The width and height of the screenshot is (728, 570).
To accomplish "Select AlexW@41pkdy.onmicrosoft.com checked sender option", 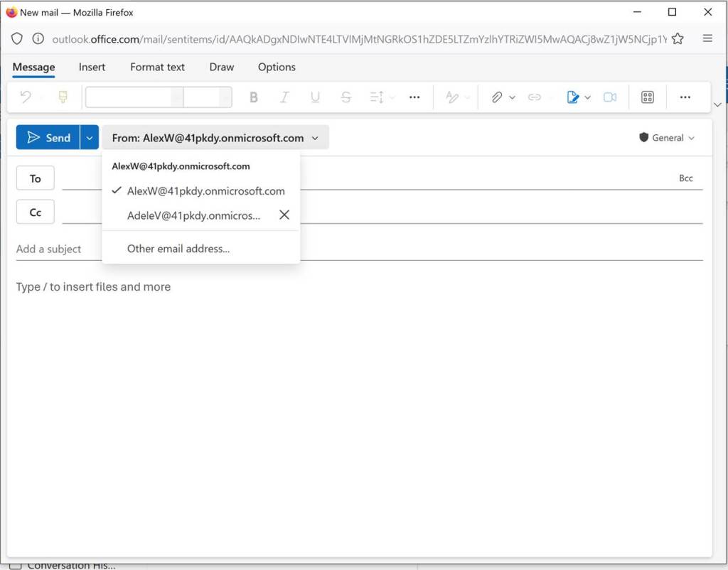I will pos(205,191).
